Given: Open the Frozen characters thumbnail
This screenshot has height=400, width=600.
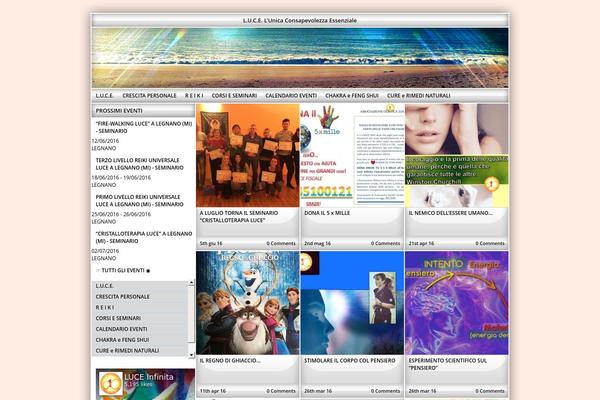Looking at the screenshot, I should [x=248, y=303].
